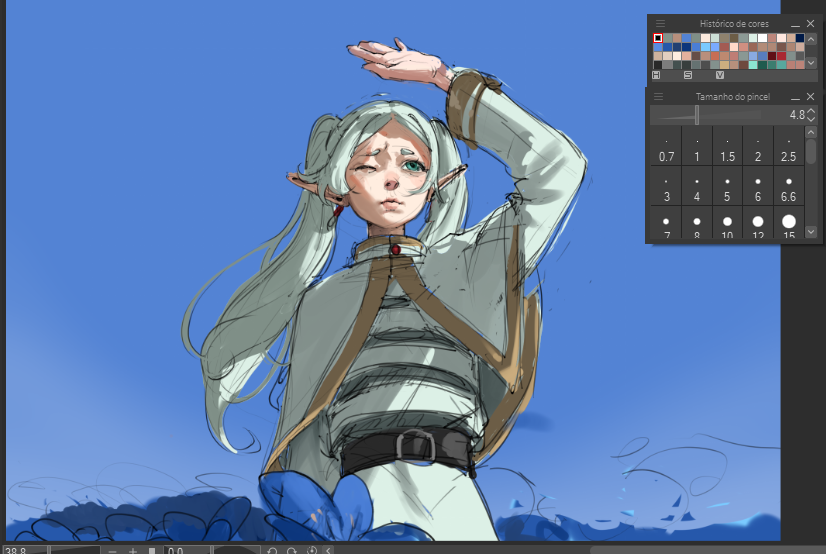Toggle the S value indicator in color history
The image size is (826, 554).
[x=688, y=75]
